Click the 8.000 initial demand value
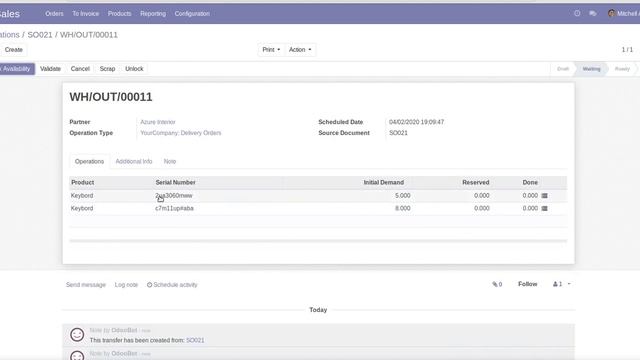 (x=402, y=208)
